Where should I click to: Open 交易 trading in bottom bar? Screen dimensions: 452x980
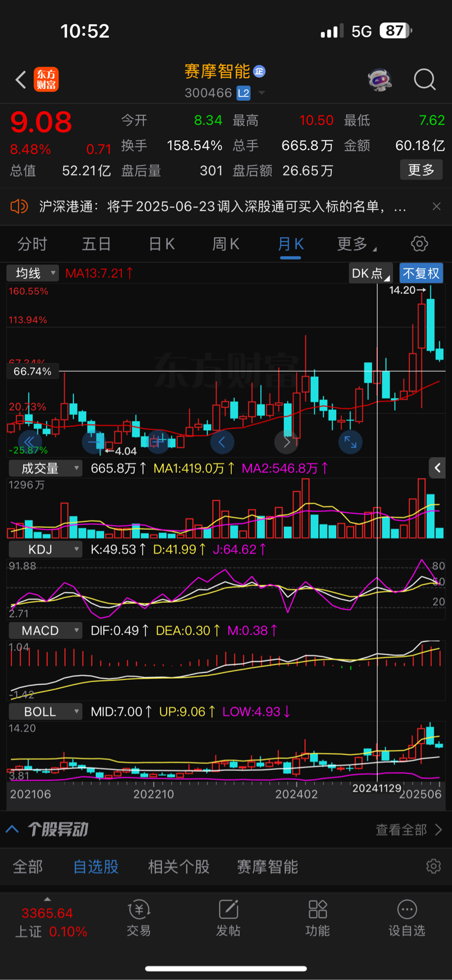tap(139, 918)
